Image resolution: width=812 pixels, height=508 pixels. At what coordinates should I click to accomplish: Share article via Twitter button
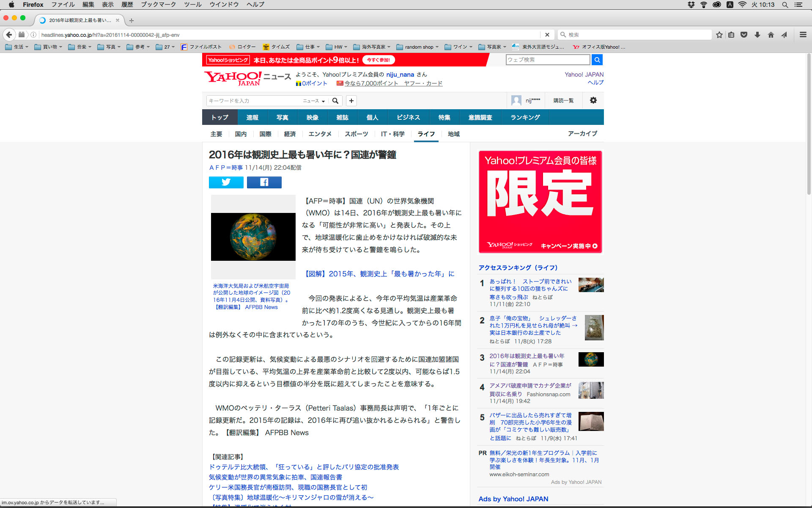pos(226,182)
